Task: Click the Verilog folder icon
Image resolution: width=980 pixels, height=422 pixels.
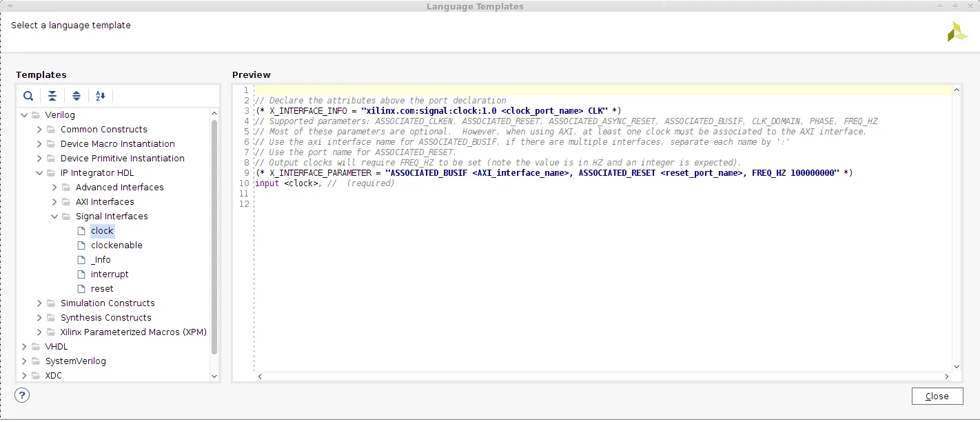Action: (36, 115)
